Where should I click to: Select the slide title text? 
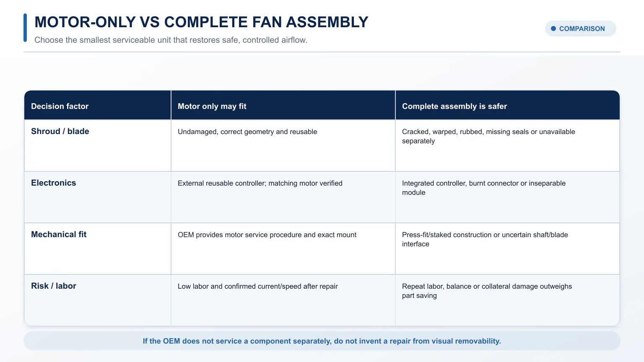[201, 22]
